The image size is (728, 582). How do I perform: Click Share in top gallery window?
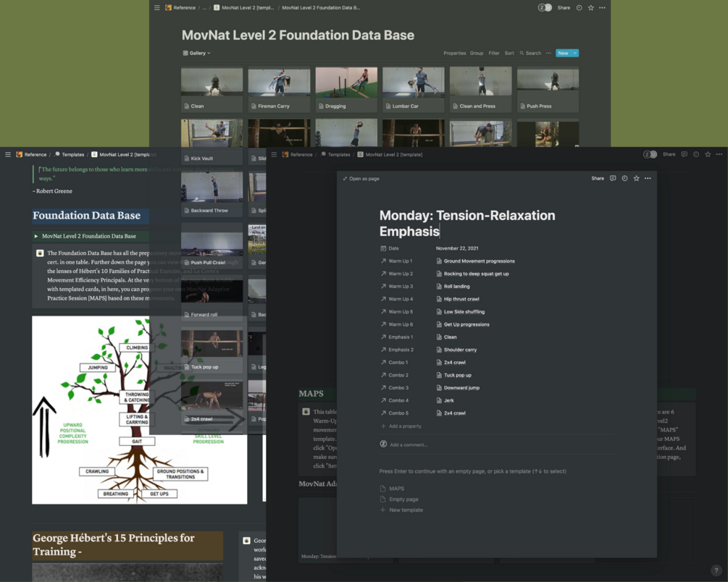tap(564, 7)
